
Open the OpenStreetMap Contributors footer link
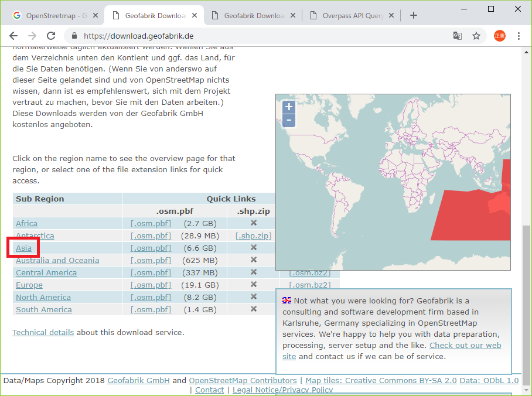point(243,380)
